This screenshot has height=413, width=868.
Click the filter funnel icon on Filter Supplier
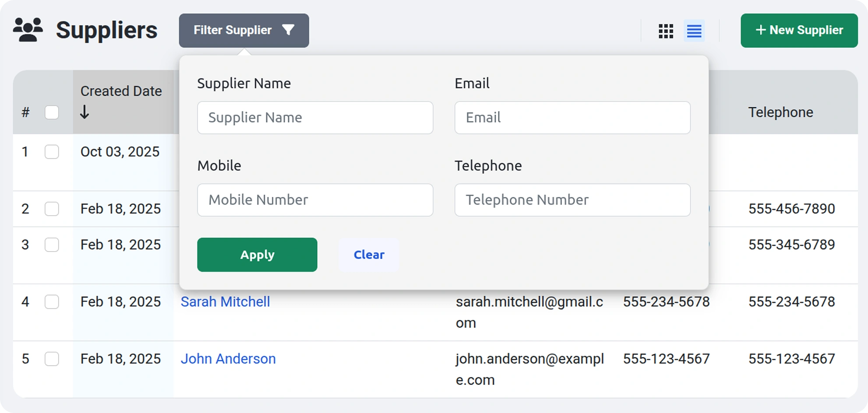pyautogui.click(x=289, y=30)
